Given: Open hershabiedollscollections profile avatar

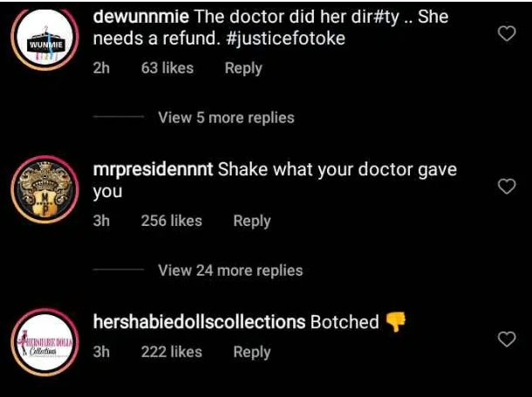Looking at the screenshot, I should click(x=44, y=342).
